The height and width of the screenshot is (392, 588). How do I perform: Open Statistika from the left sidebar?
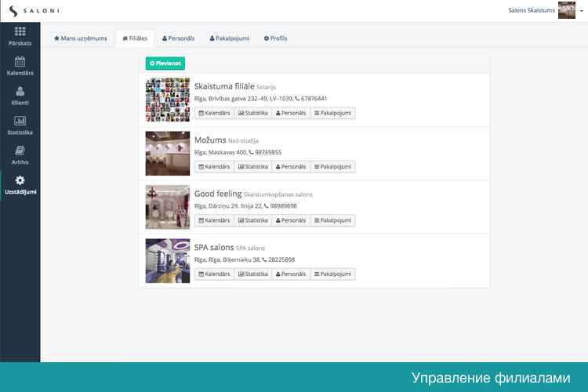click(x=20, y=125)
